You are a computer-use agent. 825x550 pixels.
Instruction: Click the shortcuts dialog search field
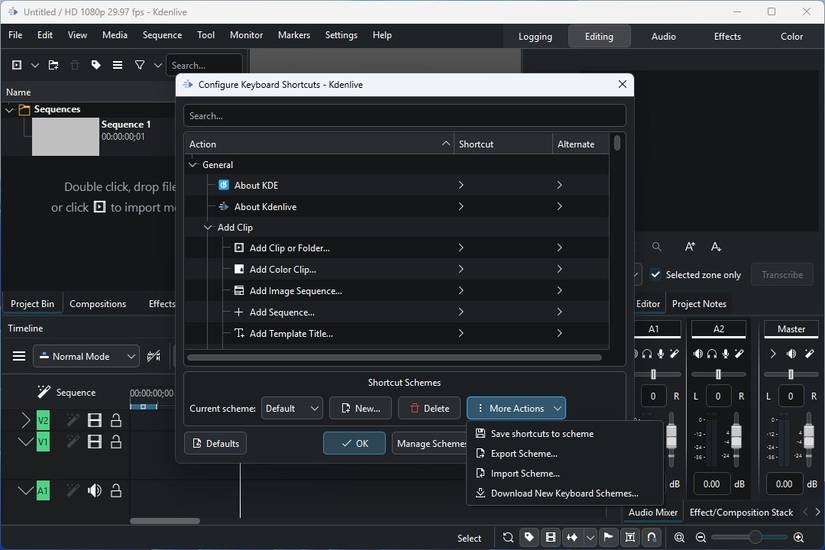(405, 116)
